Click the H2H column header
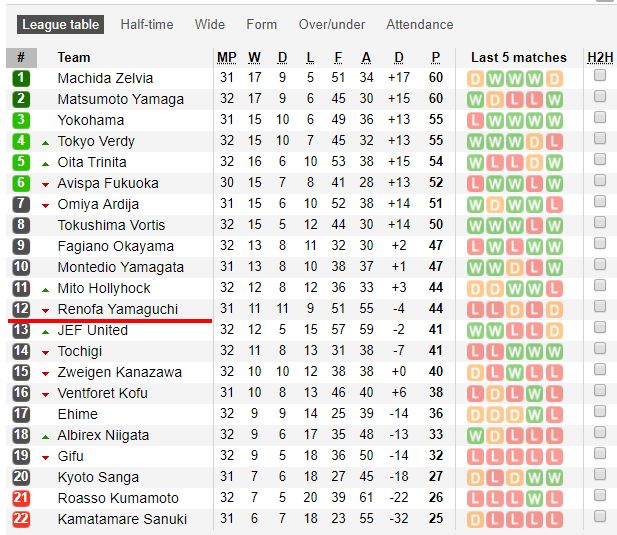 click(600, 57)
